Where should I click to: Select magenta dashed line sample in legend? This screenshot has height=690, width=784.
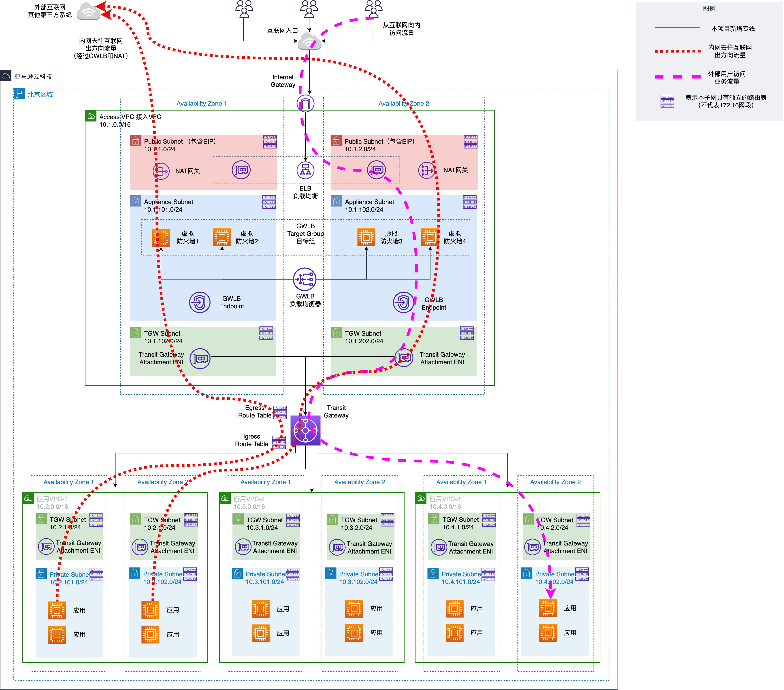(678, 77)
